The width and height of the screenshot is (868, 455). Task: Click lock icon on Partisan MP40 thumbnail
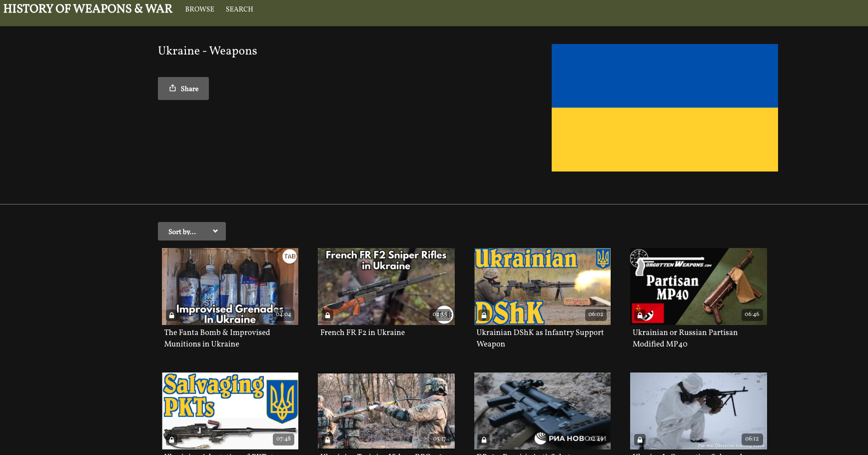(640, 315)
